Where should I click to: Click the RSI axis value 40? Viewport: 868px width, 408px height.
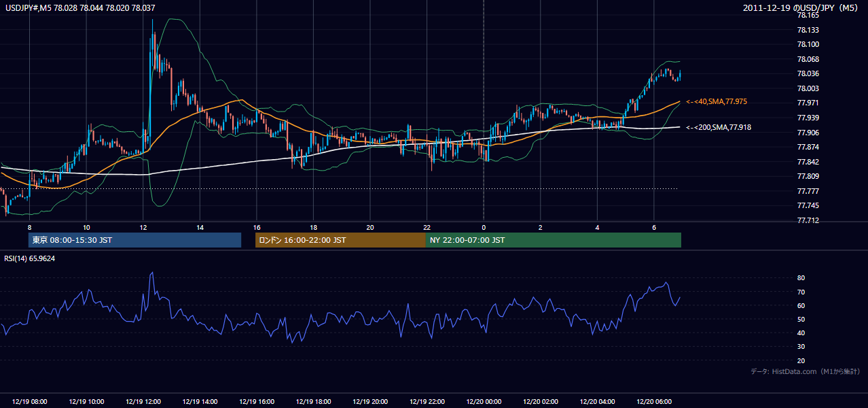click(x=801, y=333)
